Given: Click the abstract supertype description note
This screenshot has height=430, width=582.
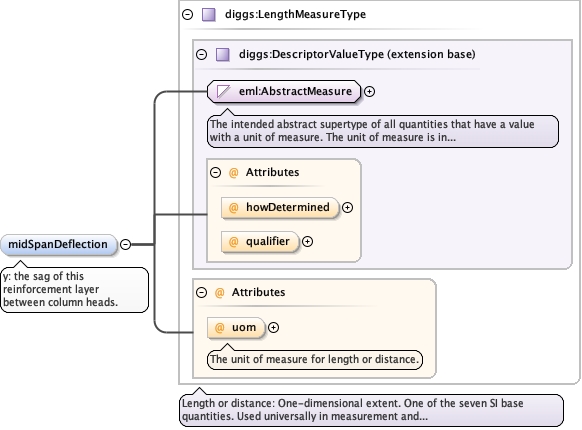Looking at the screenshot, I should (x=383, y=131).
